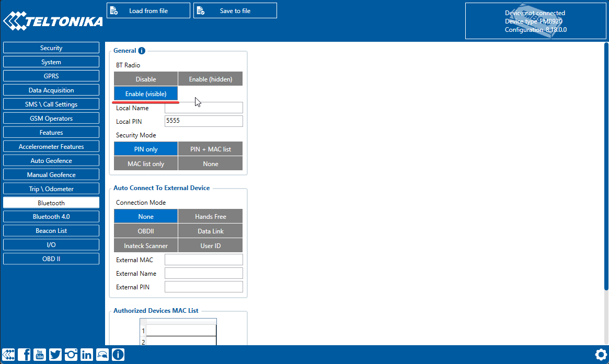The height and width of the screenshot is (364, 609).
Task: Click Load from file button
Action: [148, 10]
